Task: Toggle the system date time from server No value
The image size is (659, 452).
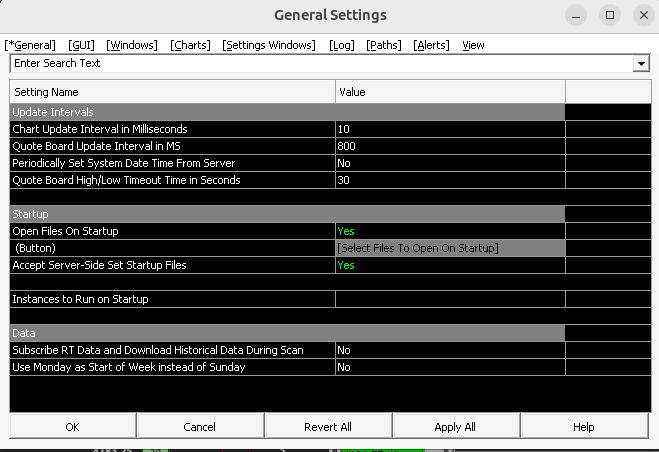Action: (451, 163)
